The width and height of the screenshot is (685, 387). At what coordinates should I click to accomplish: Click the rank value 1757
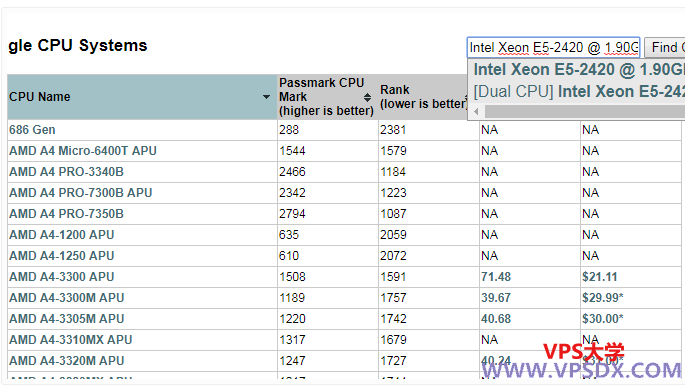(x=393, y=297)
